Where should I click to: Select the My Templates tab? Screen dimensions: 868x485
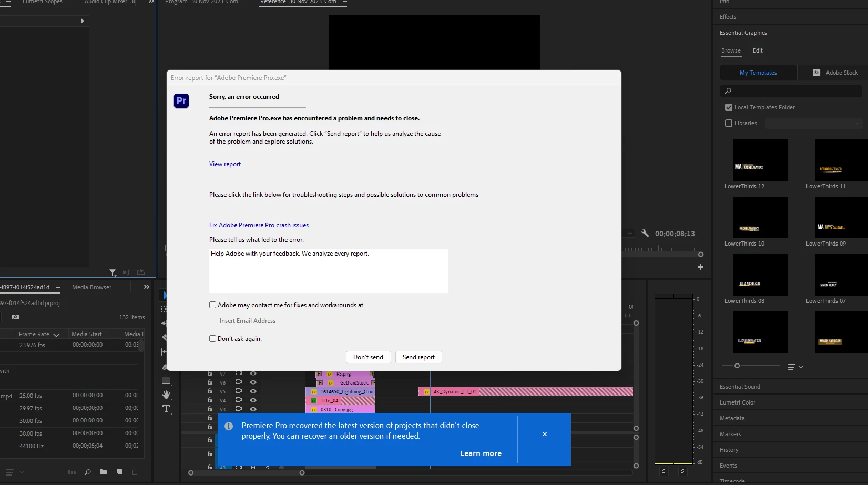[x=758, y=73]
